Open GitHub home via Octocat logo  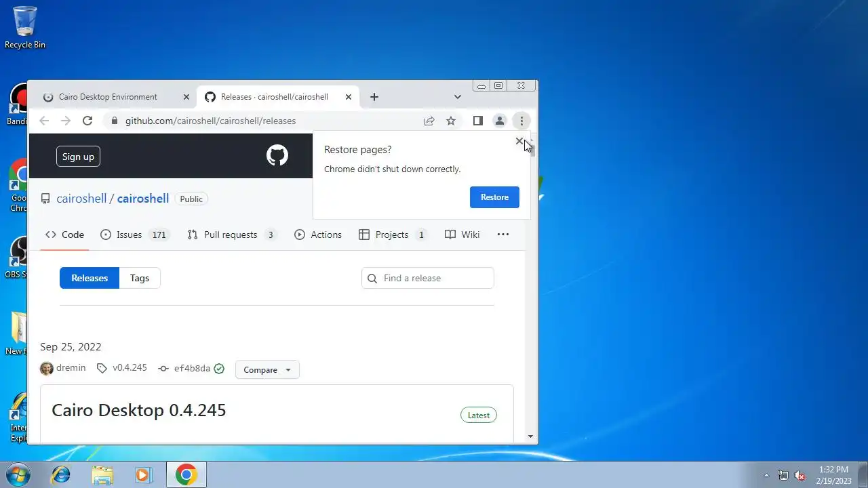point(277,156)
